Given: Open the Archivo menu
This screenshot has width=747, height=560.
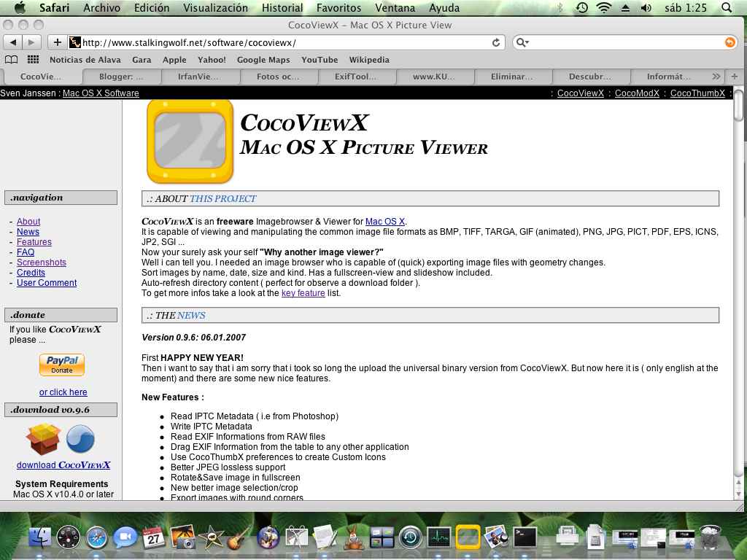Looking at the screenshot, I should pos(101,7).
